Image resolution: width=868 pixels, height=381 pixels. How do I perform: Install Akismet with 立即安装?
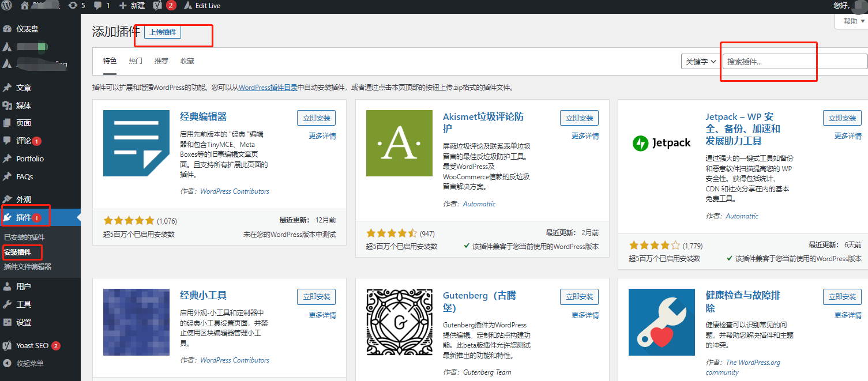[x=579, y=118]
